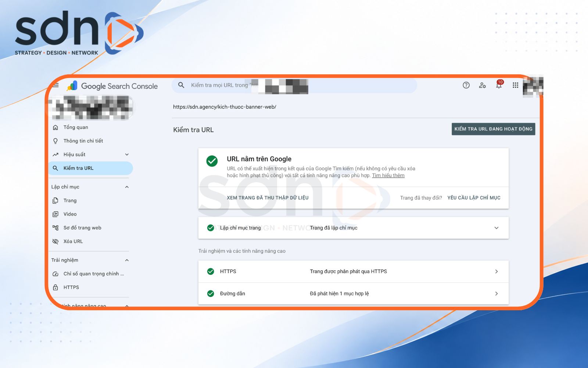Click the green check beside Đường dẫn
The image size is (588, 368).
tap(211, 294)
